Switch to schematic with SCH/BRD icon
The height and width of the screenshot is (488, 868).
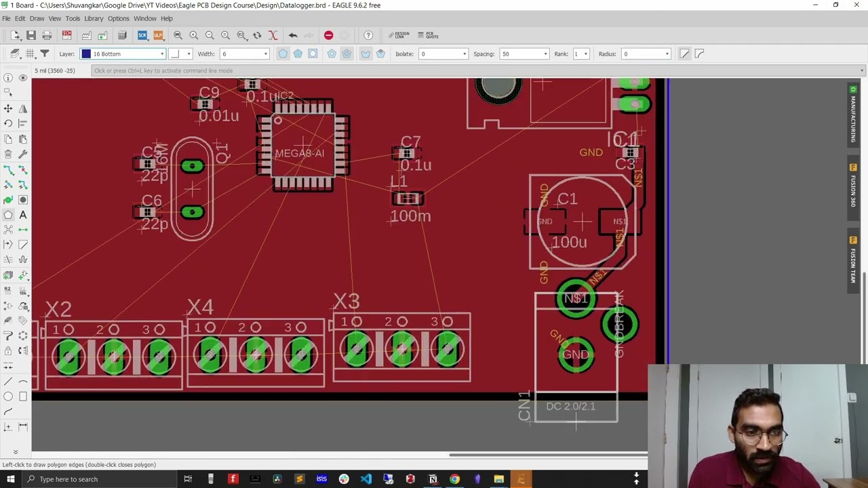[67, 35]
